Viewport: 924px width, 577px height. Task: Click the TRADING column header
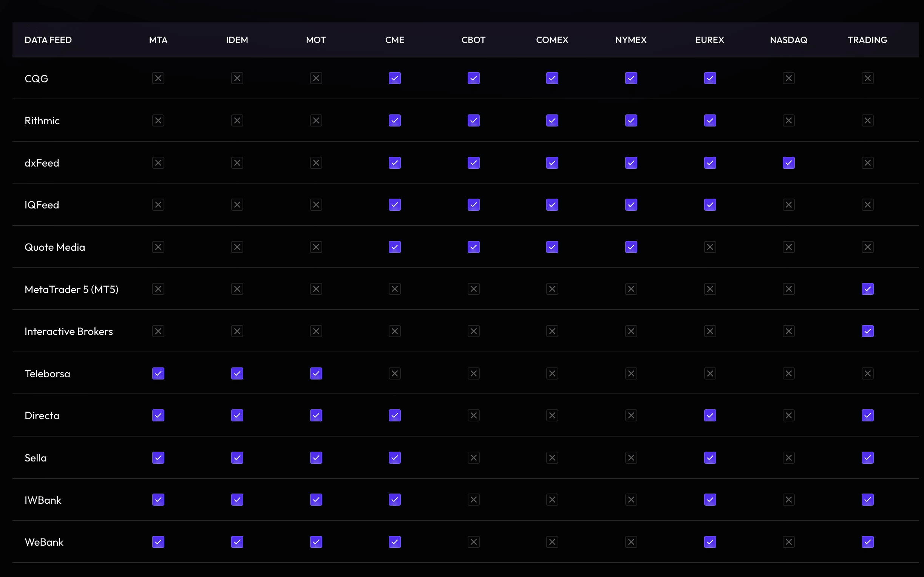click(867, 40)
